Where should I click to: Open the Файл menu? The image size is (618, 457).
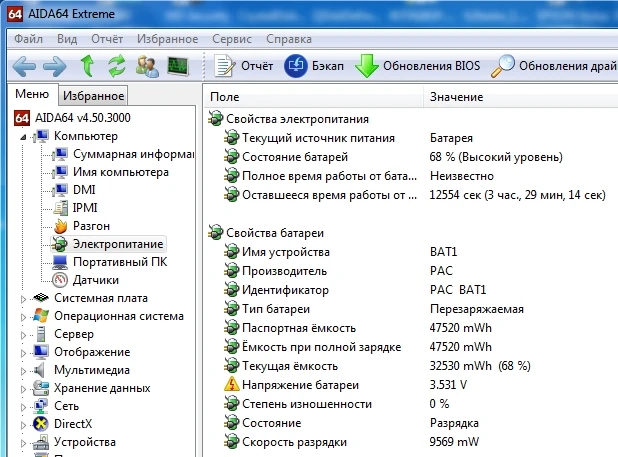coord(28,39)
